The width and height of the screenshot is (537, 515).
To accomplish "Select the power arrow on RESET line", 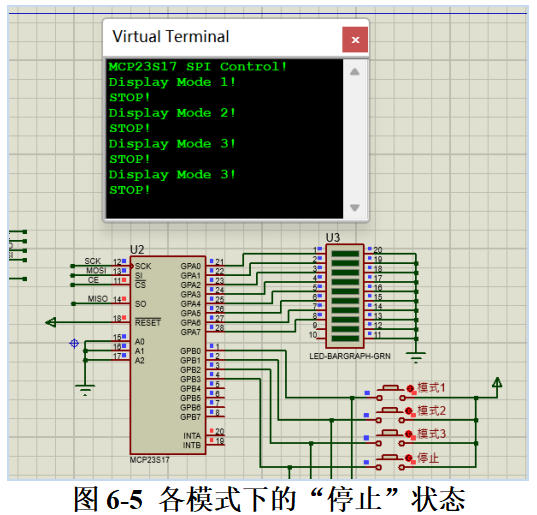I will click(x=51, y=322).
